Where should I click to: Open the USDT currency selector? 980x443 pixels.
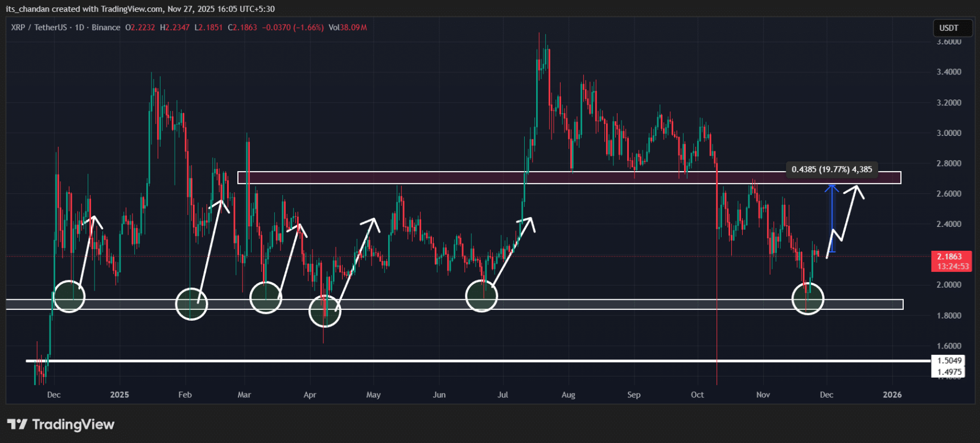[x=949, y=28]
